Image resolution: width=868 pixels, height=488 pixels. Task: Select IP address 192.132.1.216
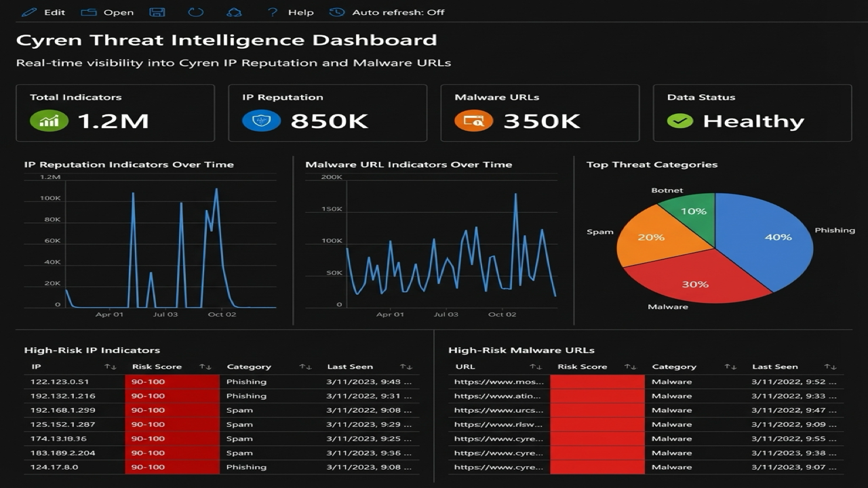(x=63, y=396)
